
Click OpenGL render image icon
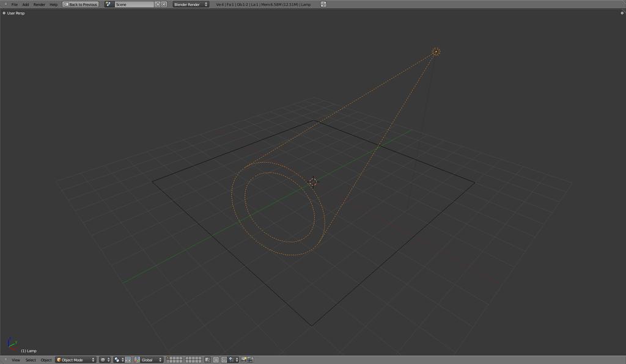[243, 360]
